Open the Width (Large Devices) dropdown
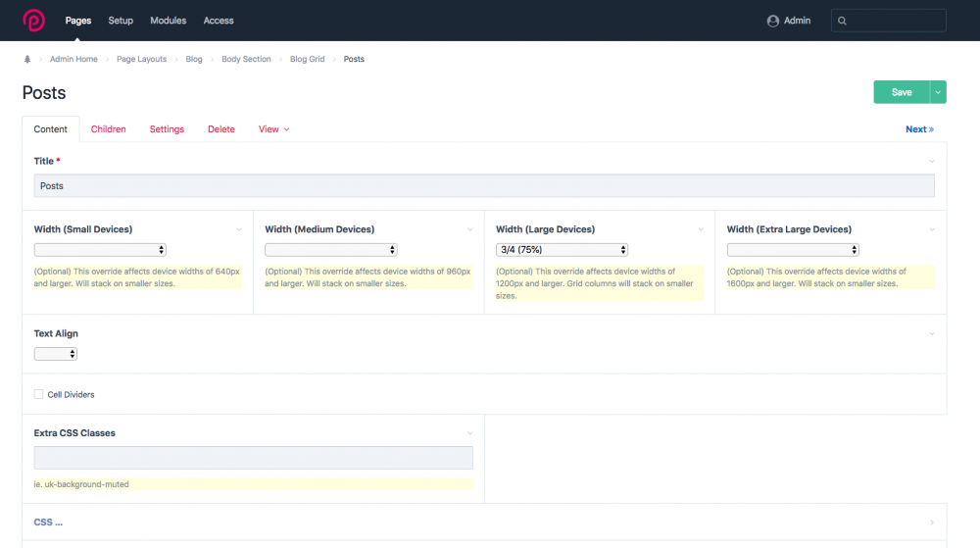 coord(562,250)
